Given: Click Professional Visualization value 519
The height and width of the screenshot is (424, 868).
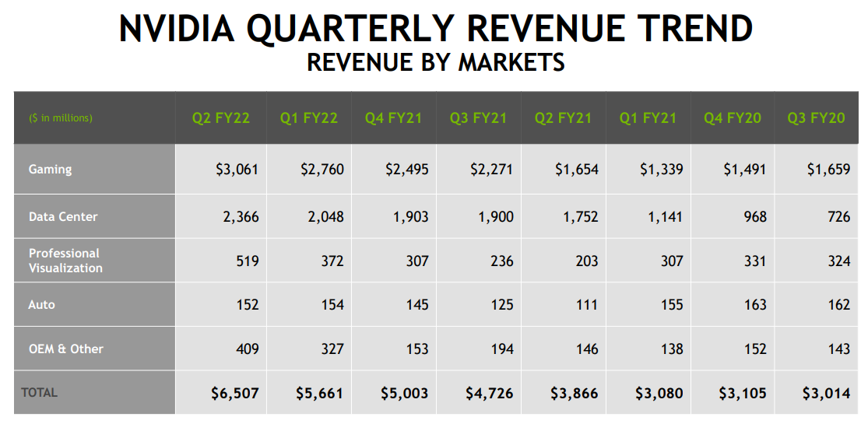Looking at the screenshot, I should click(248, 261).
